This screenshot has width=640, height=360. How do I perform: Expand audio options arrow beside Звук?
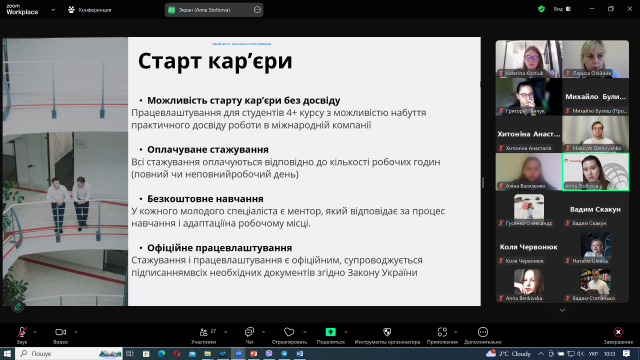(x=35, y=332)
